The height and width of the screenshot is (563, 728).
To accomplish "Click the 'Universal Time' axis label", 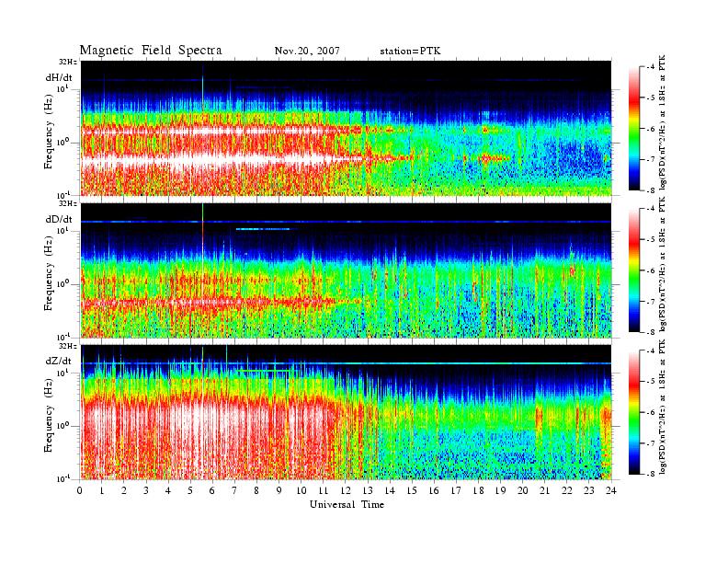I will click(347, 504).
